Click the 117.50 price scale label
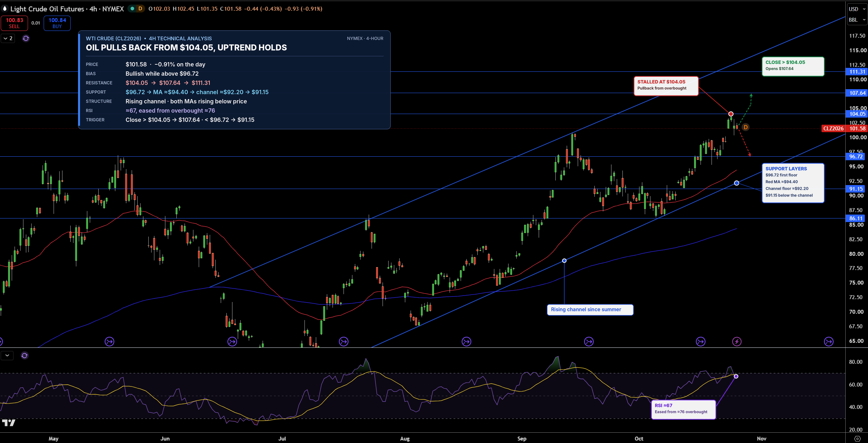Image resolution: width=868 pixels, height=443 pixels. click(x=857, y=36)
